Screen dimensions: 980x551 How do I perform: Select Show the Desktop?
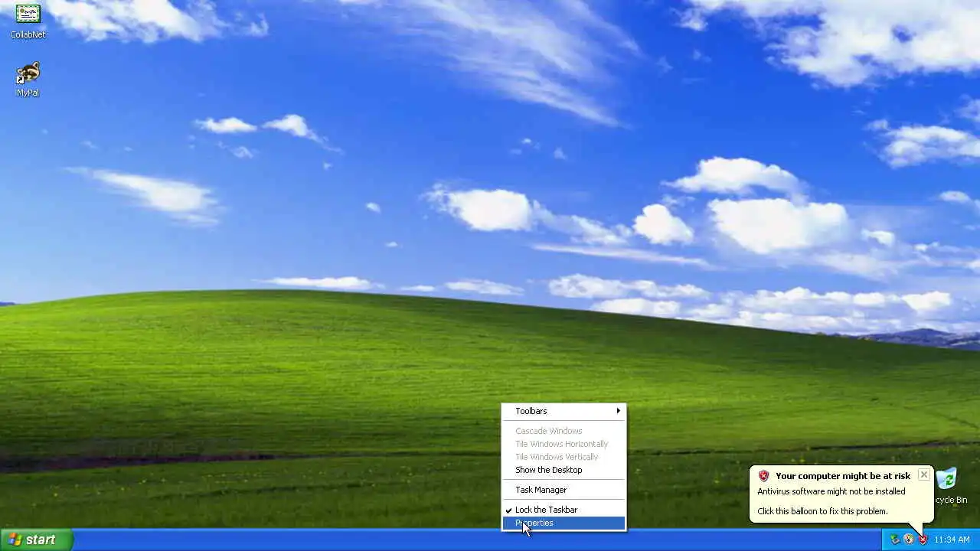563,470
